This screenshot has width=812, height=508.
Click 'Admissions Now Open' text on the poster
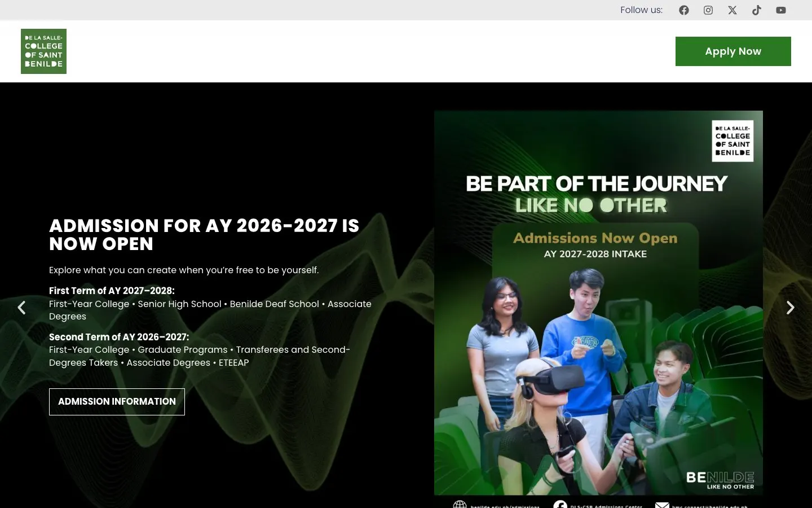(595, 238)
